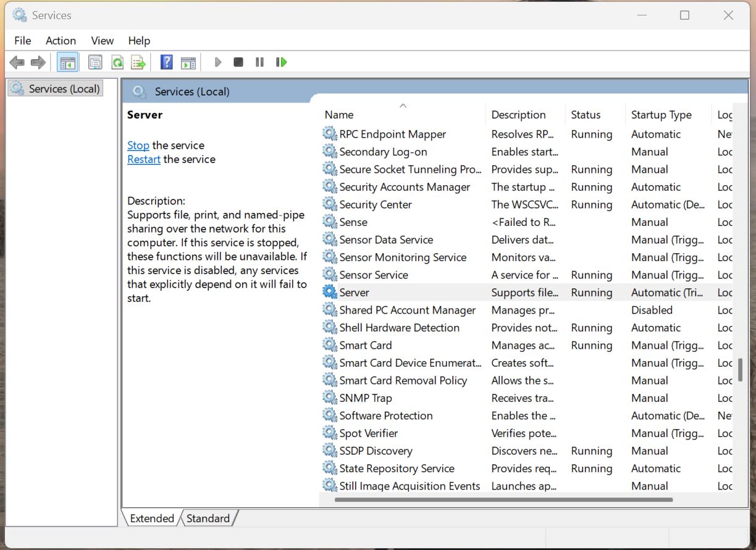
Task: Sort by the Description column header
Action: click(525, 115)
